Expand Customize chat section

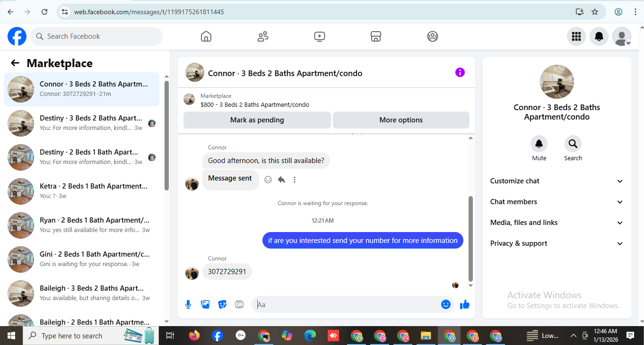[557, 181]
